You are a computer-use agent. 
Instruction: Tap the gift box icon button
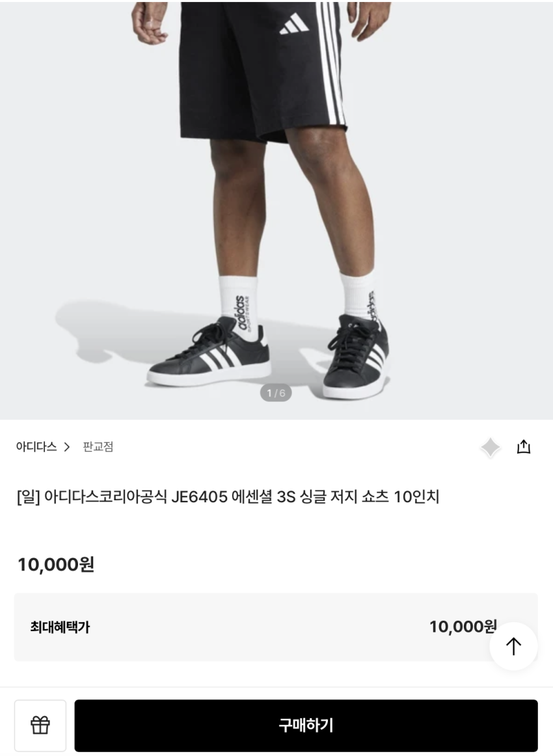tap(40, 725)
